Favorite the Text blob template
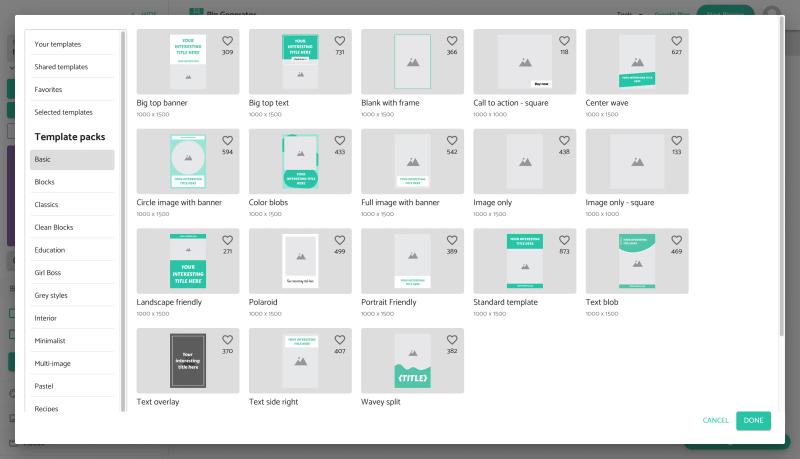The width and height of the screenshot is (800, 459). tap(677, 240)
